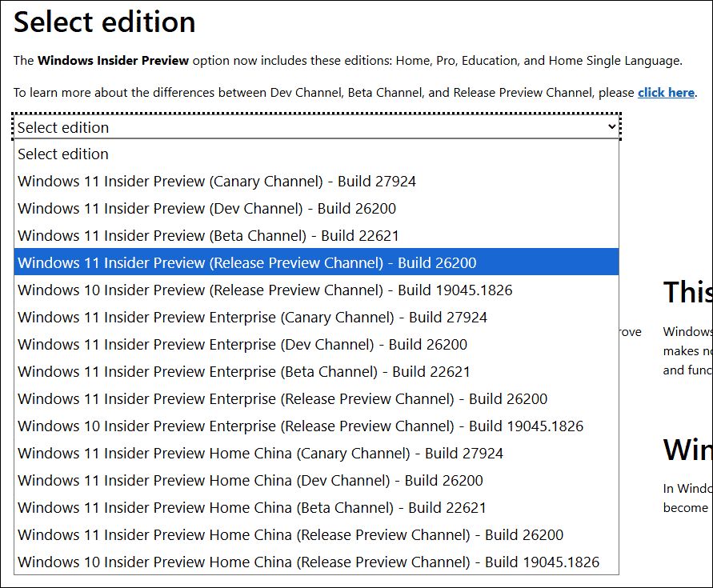This screenshot has width=713, height=588.
Task: Choose Windows 11 Home China (Beta Channel) option
Action: tap(316, 507)
